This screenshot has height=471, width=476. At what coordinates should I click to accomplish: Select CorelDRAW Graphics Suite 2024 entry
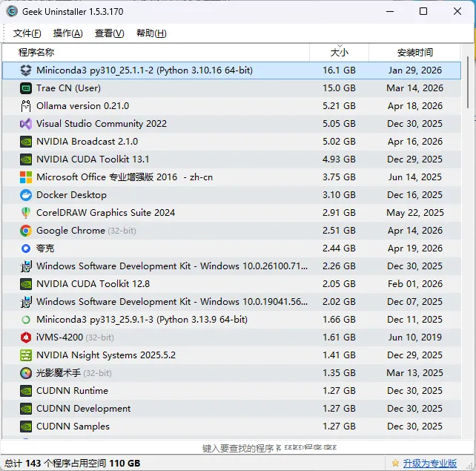click(105, 213)
